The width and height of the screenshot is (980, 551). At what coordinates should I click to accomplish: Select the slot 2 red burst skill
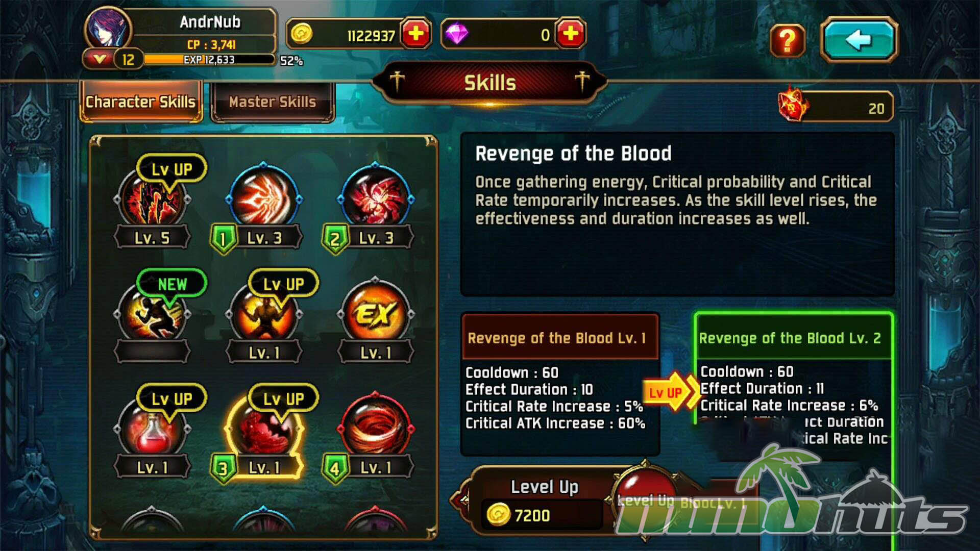click(x=376, y=198)
